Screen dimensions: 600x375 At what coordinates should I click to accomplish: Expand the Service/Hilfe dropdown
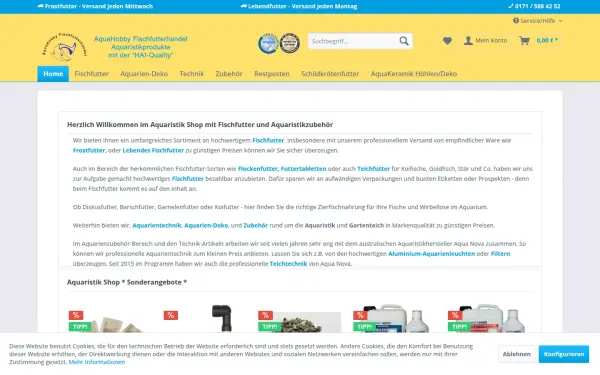pyautogui.click(x=538, y=21)
